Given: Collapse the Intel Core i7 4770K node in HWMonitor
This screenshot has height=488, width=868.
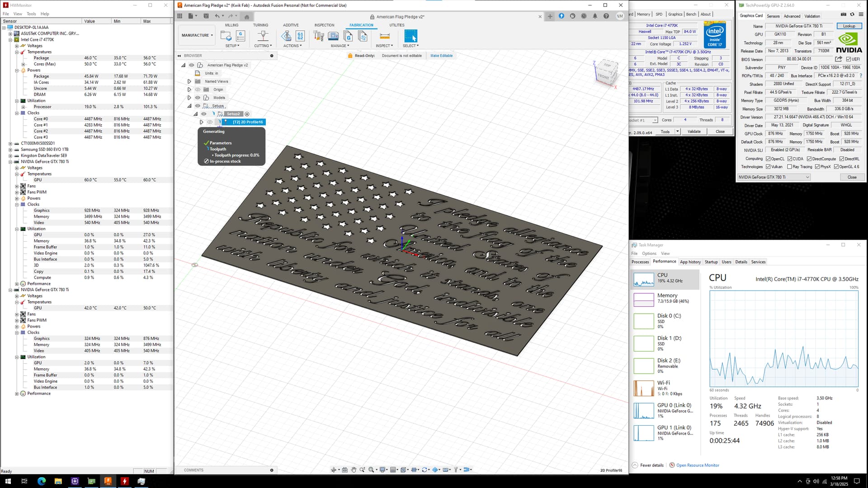Looking at the screenshot, I should click(x=10, y=40).
